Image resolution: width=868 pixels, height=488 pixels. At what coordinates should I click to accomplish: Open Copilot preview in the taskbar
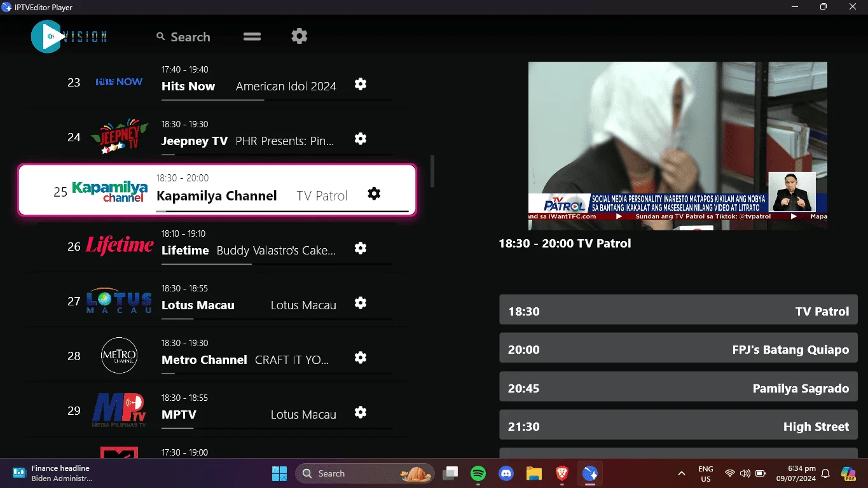pos(848,473)
